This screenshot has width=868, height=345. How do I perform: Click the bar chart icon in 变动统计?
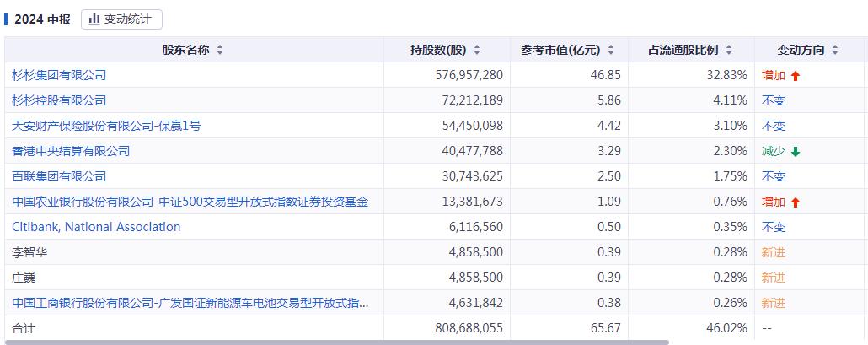(x=94, y=19)
